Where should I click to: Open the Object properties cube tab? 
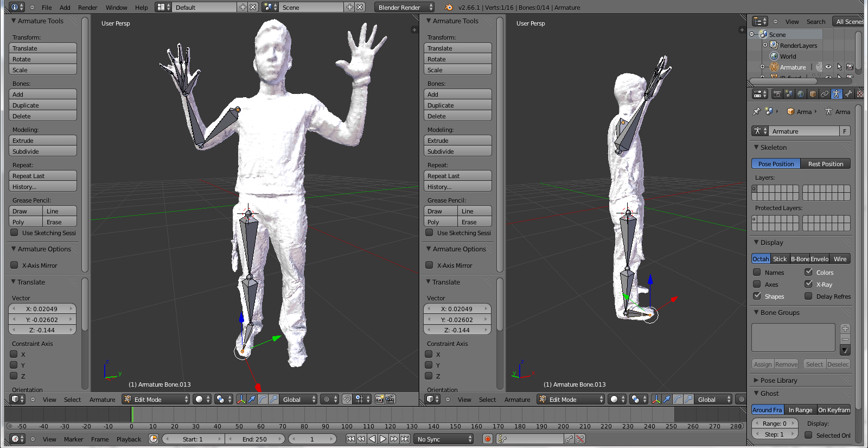click(813, 94)
